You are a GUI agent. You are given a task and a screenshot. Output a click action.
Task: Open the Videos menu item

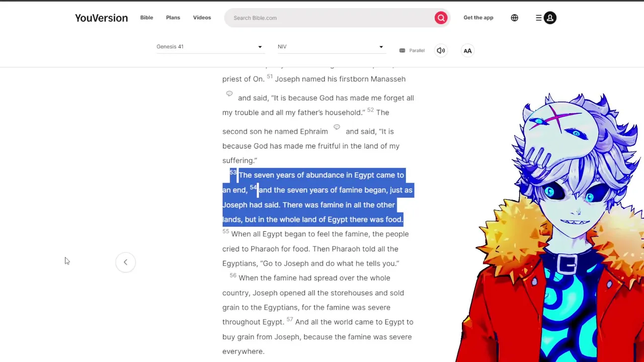[x=202, y=18]
